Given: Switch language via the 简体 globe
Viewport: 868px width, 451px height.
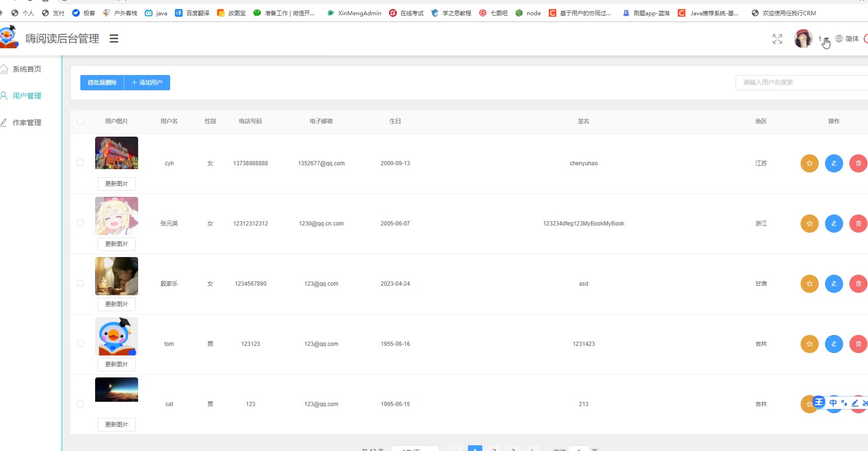Looking at the screenshot, I should click(x=847, y=39).
